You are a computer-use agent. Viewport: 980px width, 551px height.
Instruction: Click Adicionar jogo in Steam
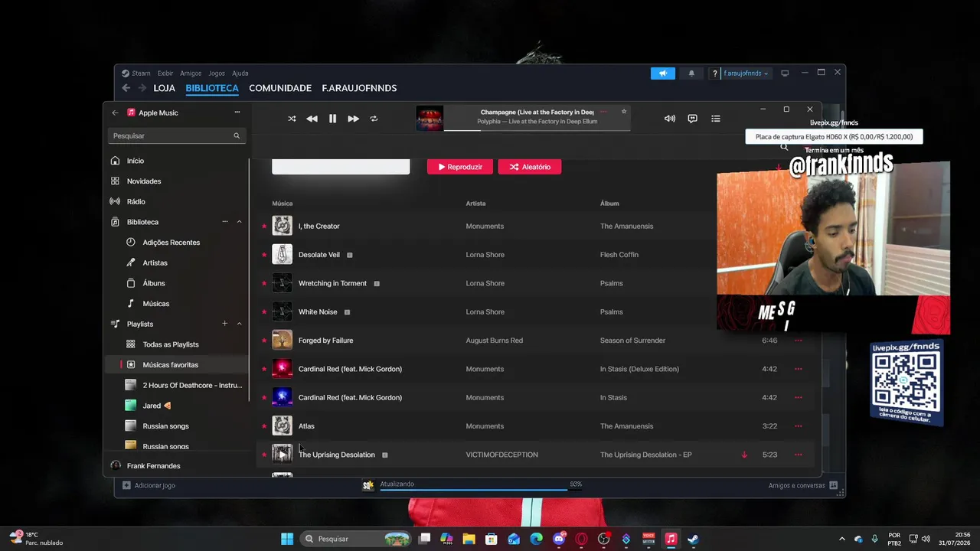click(149, 485)
